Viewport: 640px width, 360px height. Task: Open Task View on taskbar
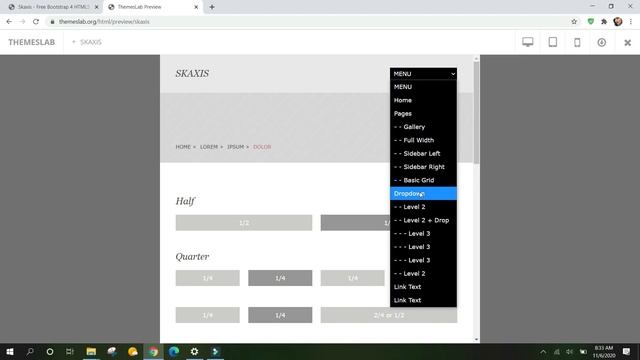point(70,351)
